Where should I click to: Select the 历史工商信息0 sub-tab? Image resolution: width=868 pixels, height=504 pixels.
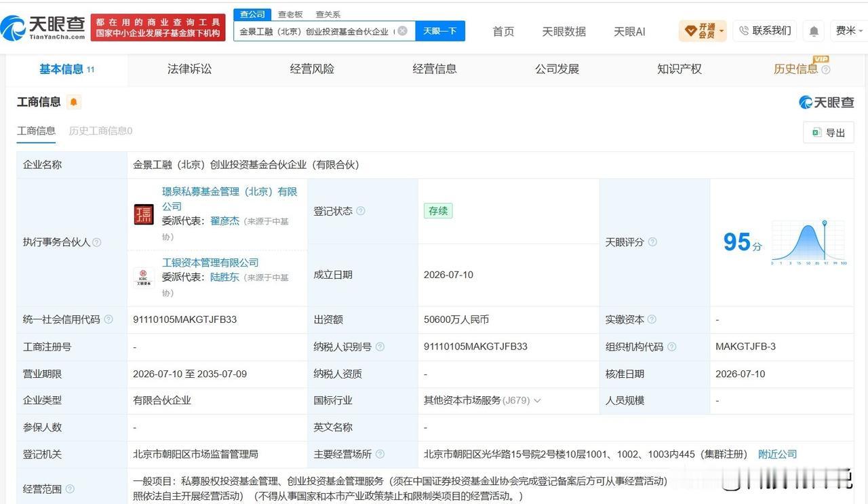100,131
